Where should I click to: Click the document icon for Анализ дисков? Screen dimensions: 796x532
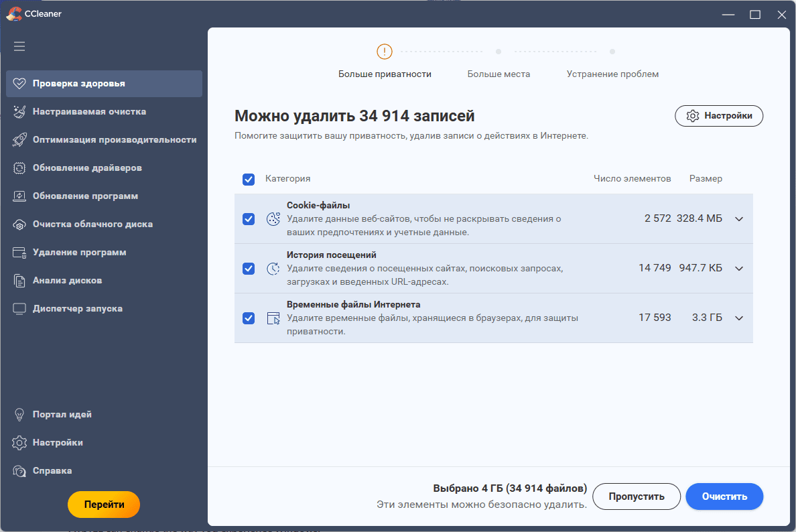(19, 281)
